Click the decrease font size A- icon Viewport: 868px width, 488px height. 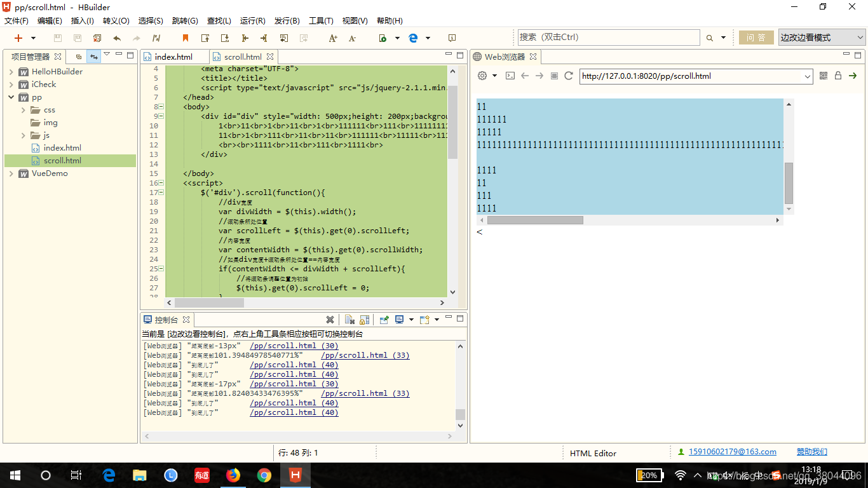point(353,38)
